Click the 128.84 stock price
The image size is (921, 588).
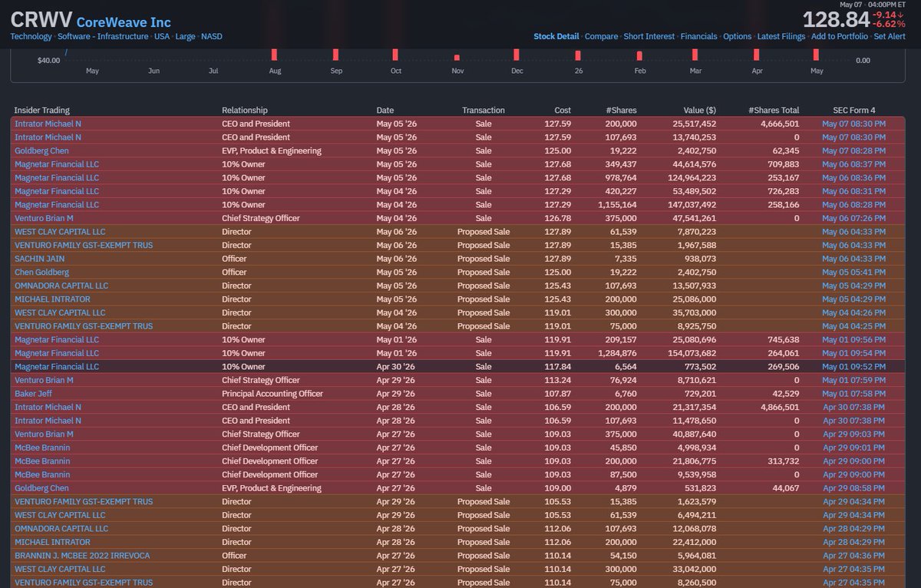coord(836,19)
